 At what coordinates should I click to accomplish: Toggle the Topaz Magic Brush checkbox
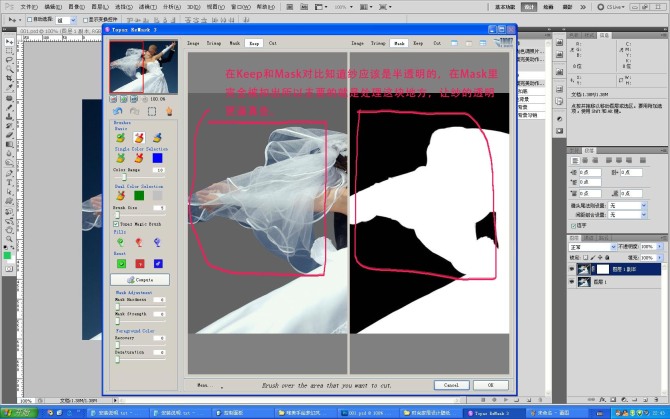[116, 225]
